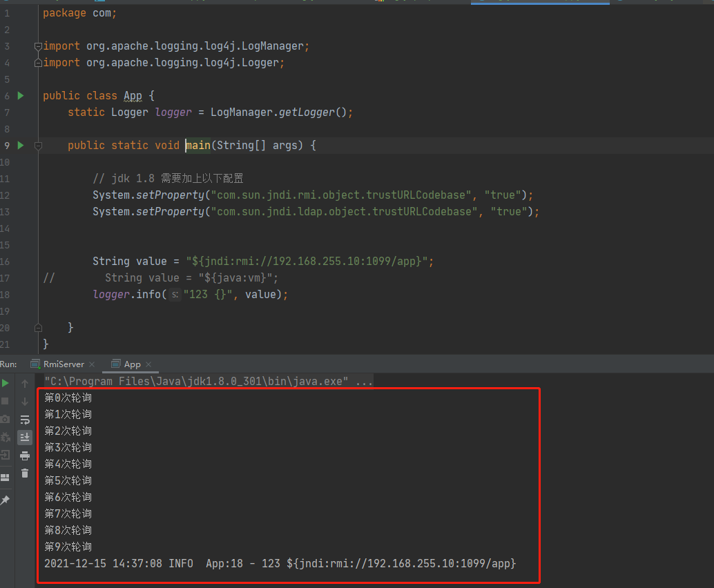Image resolution: width=714 pixels, height=588 pixels.
Task: Toggle soft-wrap in the console
Action: coord(25,420)
